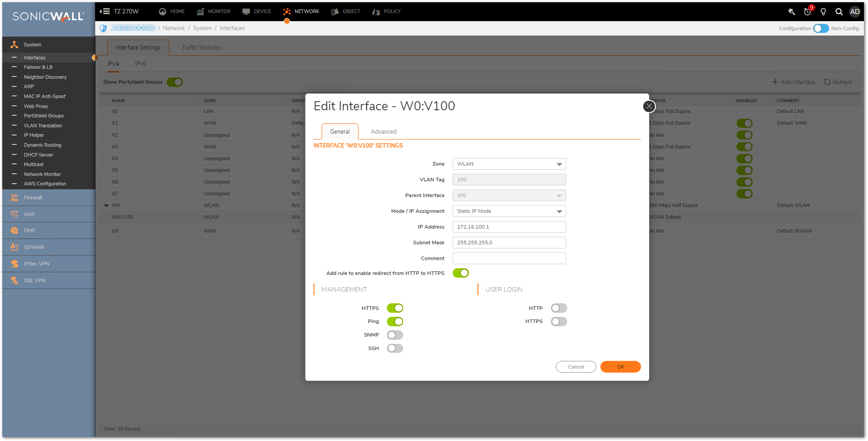Image resolution: width=868 pixels, height=441 pixels.
Task: Click the wizard pin icon in header
Action: [x=791, y=12]
